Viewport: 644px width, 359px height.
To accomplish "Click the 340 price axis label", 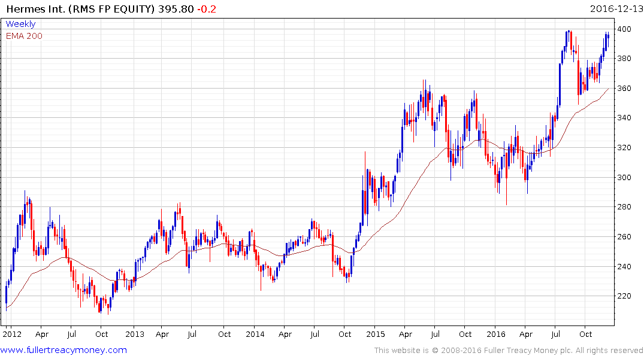I will click(x=624, y=118).
